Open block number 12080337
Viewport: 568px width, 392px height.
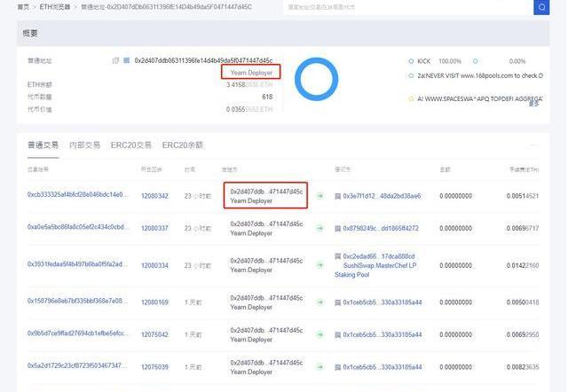pos(154,228)
